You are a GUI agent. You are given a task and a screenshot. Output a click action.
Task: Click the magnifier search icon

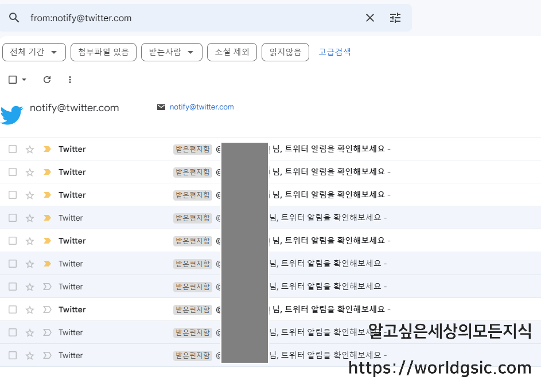click(14, 18)
